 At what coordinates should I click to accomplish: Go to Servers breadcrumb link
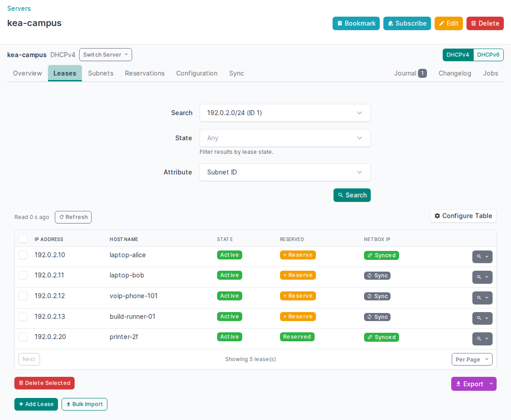point(19,9)
